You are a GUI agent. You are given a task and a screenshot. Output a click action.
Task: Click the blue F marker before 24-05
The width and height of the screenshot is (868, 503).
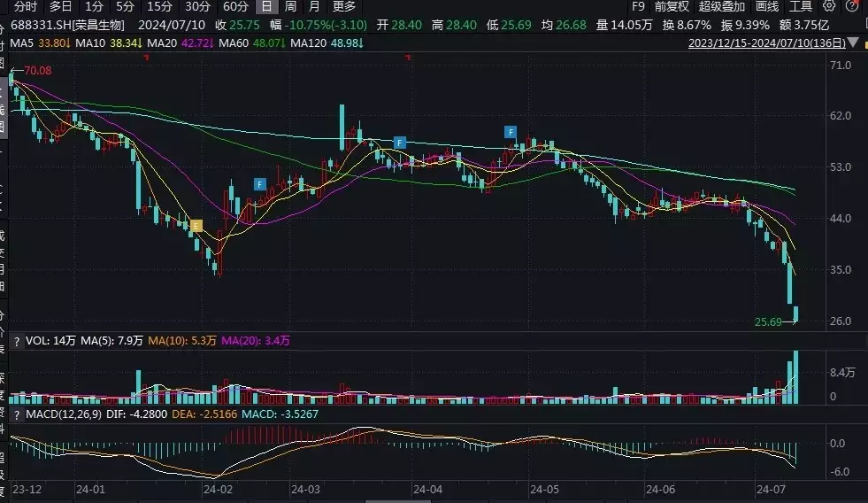511,132
